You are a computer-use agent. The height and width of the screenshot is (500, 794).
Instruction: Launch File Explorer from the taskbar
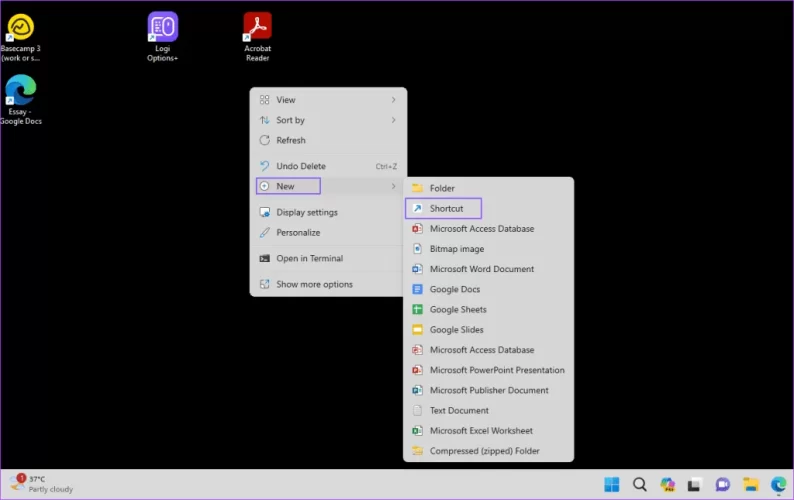tap(750, 485)
